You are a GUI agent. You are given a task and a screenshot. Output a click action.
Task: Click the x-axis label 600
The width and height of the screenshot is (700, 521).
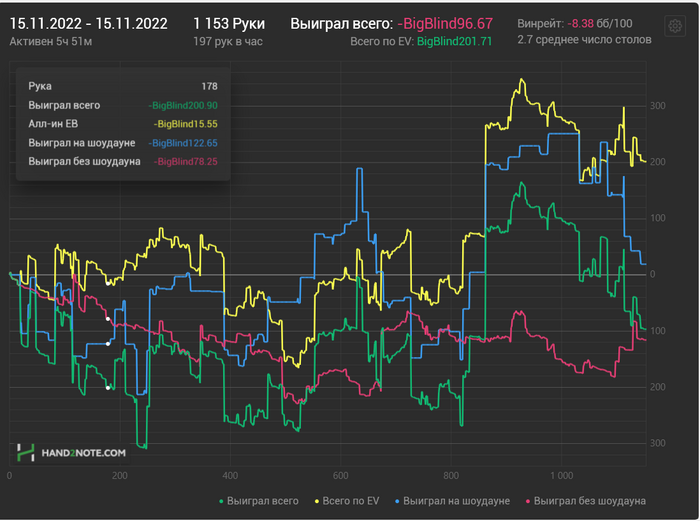click(x=340, y=475)
